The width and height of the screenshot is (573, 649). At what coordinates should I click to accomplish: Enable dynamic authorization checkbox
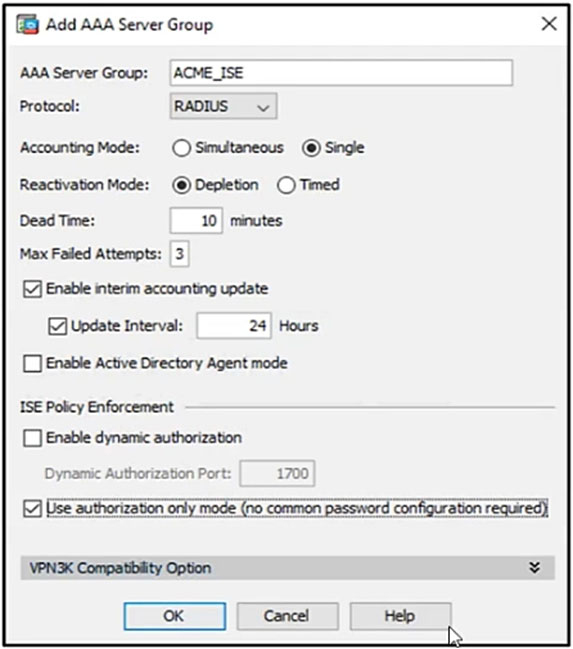point(32,438)
